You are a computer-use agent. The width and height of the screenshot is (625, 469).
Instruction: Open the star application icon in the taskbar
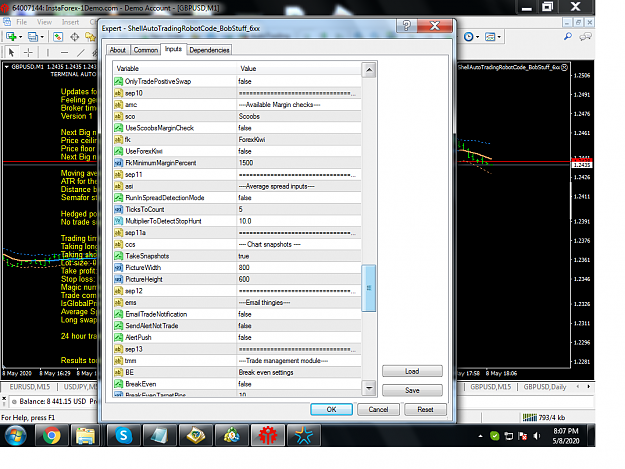tap(304, 435)
